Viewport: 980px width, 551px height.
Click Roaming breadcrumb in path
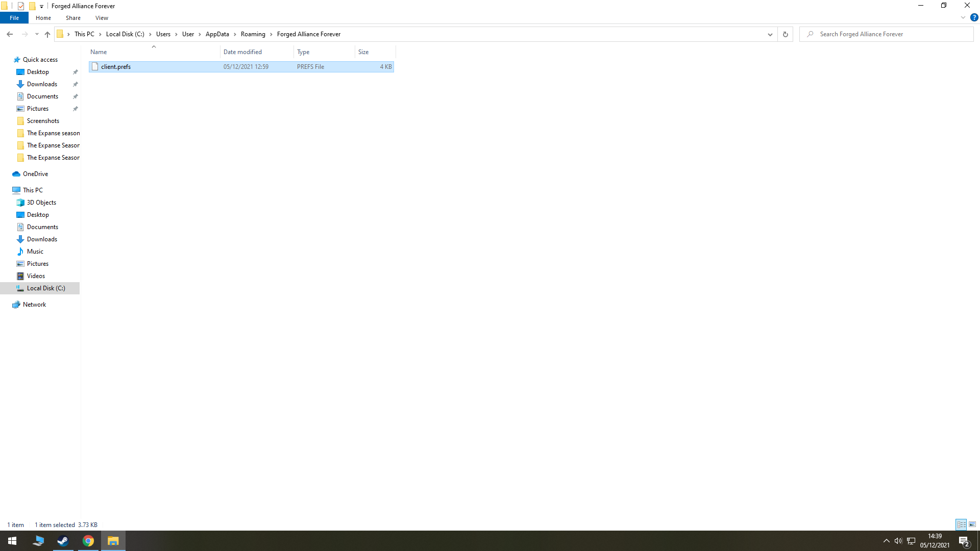click(x=253, y=34)
